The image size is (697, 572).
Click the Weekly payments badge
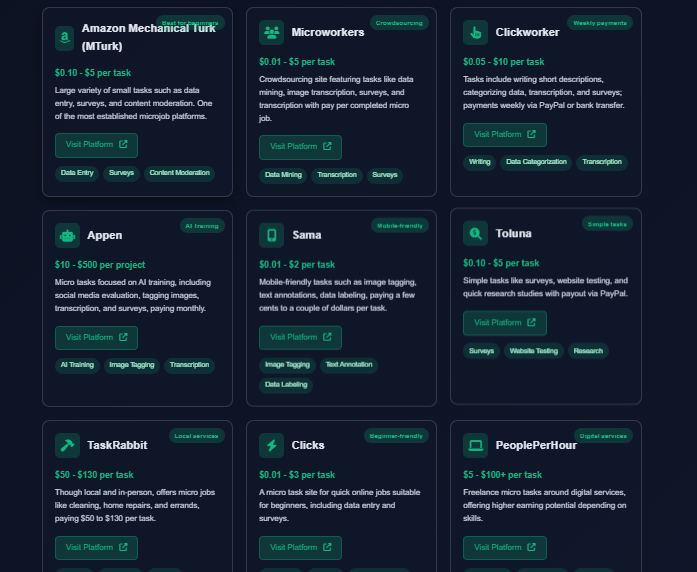(x=600, y=23)
